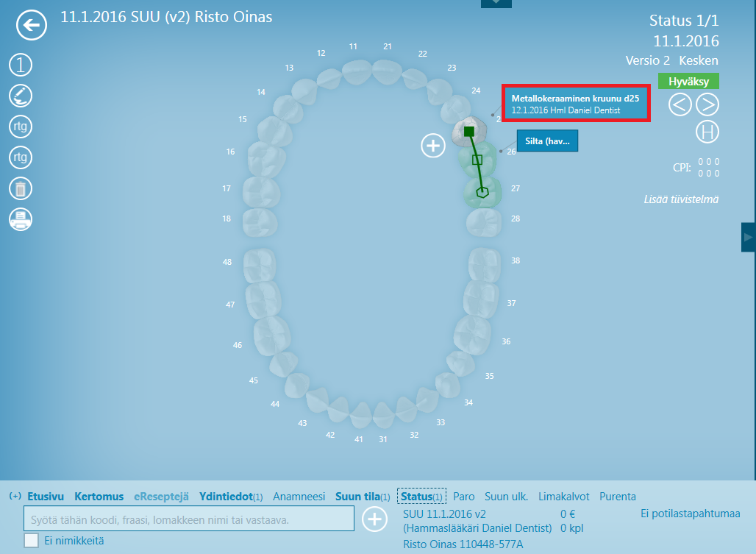The width and height of the screenshot is (756, 554).
Task: Click the back arrow icon
Action: pos(32,25)
